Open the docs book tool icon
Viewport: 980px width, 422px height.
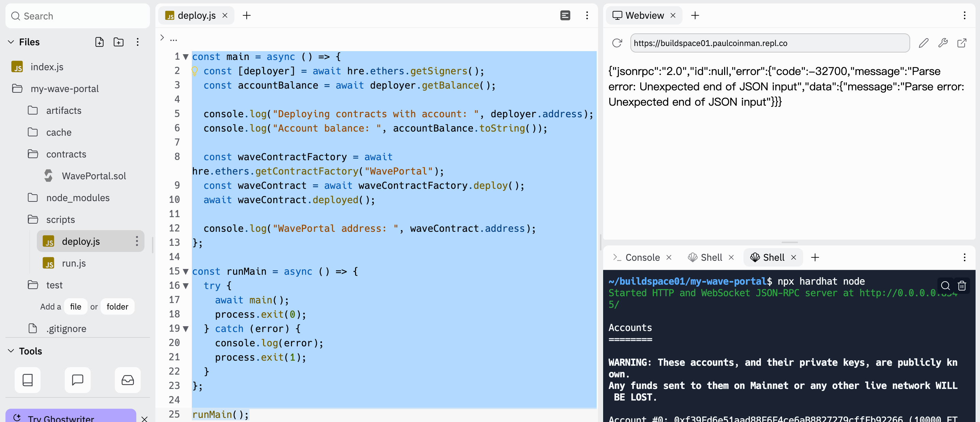[x=28, y=380]
